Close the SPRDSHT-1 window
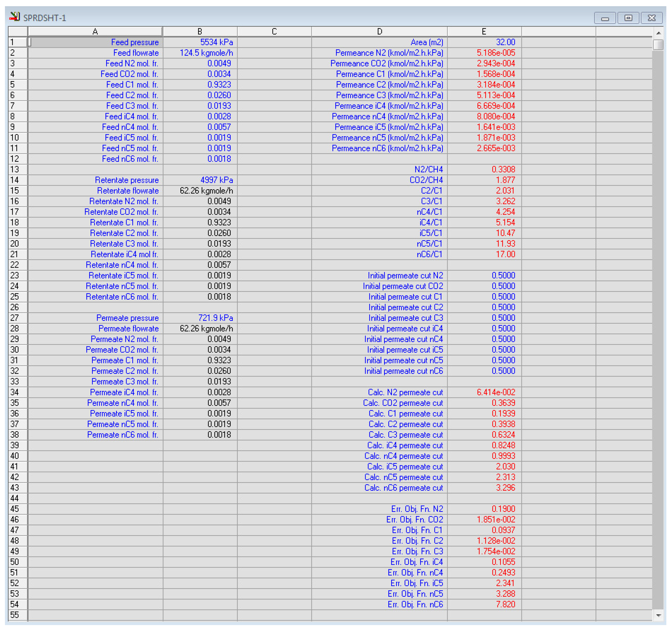672x630 pixels. [651, 18]
